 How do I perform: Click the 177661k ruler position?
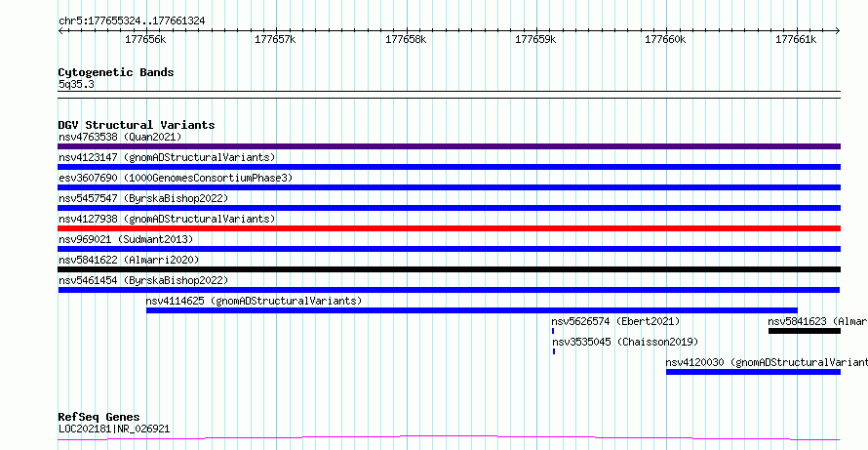click(796, 39)
